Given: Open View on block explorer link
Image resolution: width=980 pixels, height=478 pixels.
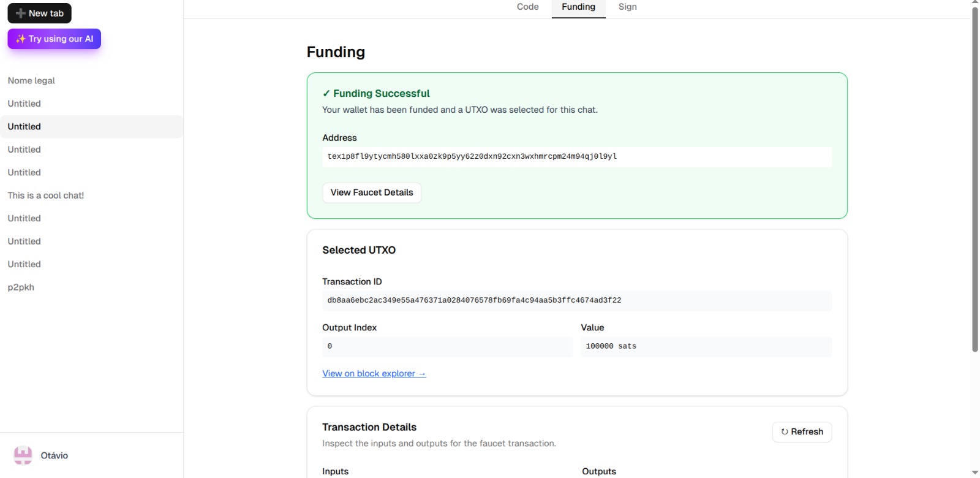Looking at the screenshot, I should pos(374,374).
